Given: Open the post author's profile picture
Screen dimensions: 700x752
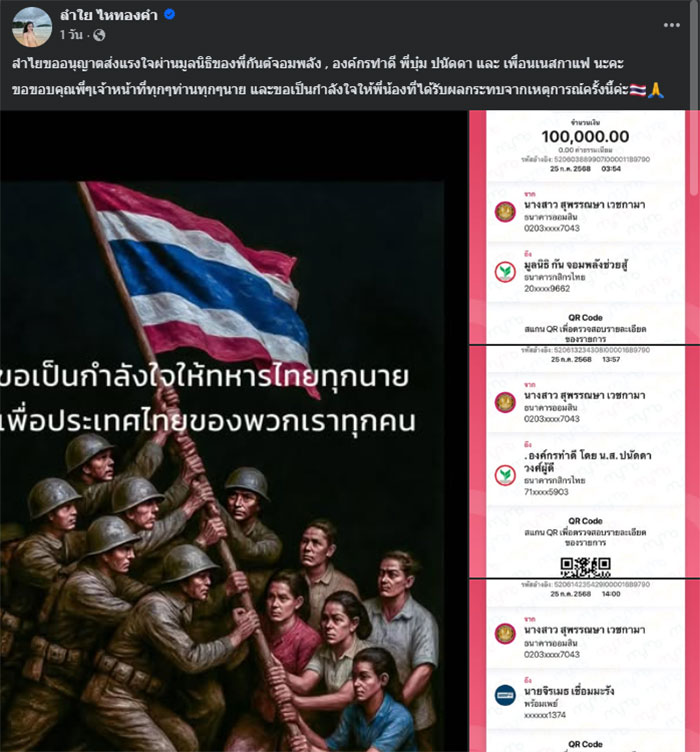Looking at the screenshot, I should tap(32, 27).
